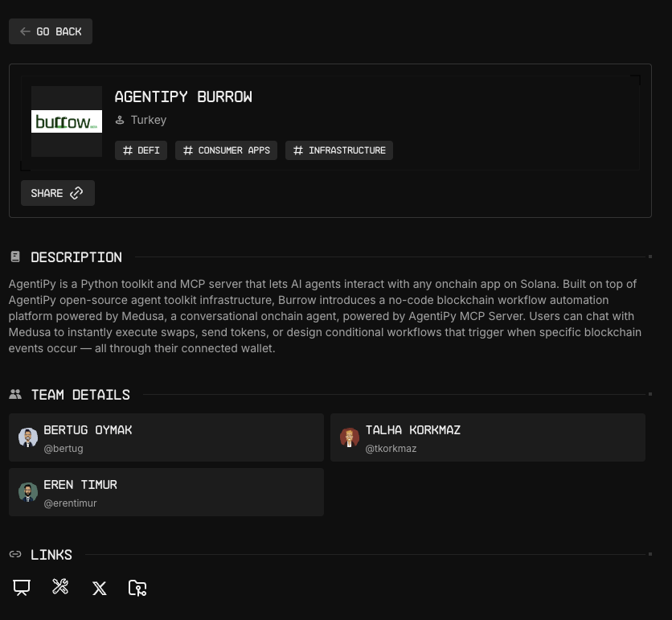
Task: Click the Turkey location text
Action: tap(149, 120)
